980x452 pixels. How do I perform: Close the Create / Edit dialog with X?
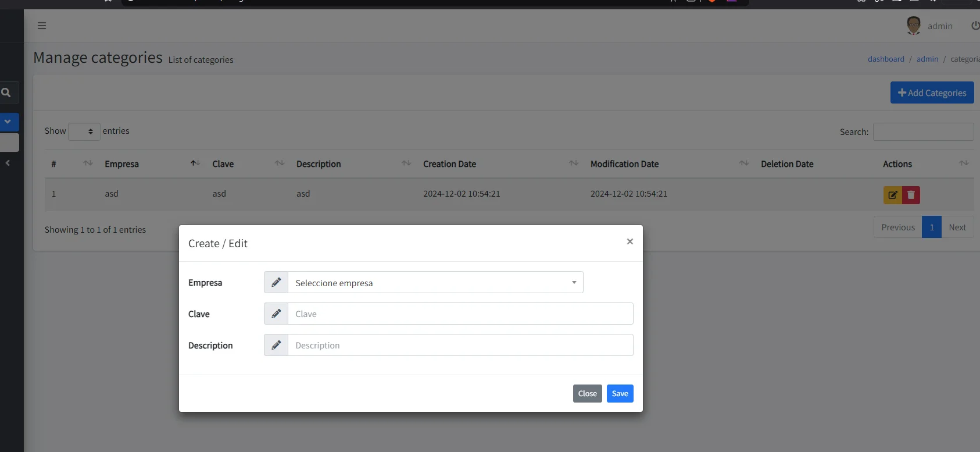coord(630,241)
